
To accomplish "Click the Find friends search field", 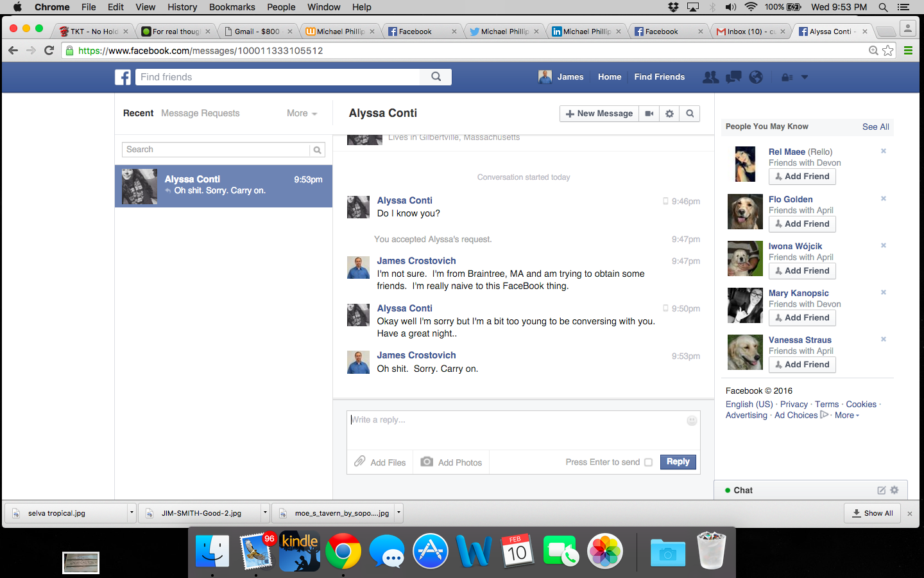I will 277,77.
